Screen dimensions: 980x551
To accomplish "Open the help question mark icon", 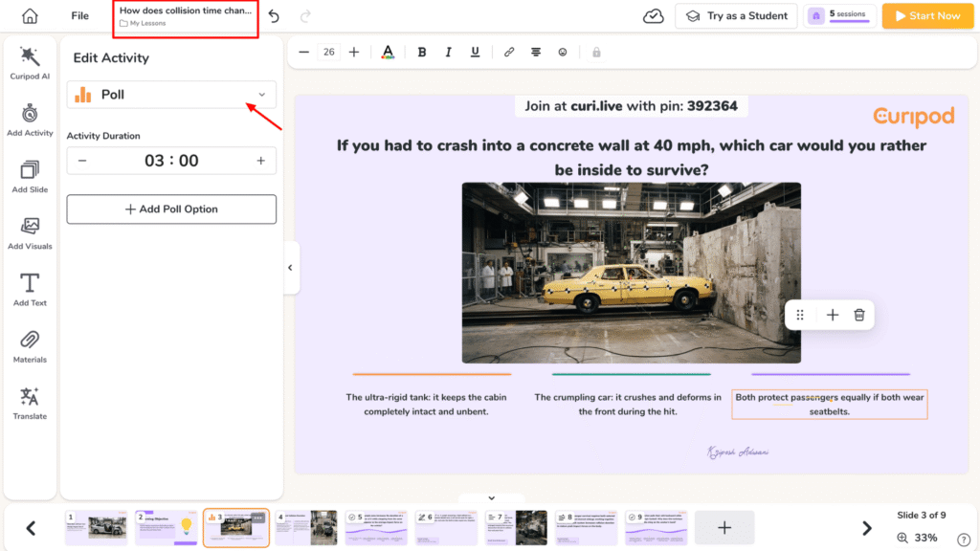I will (x=964, y=540).
